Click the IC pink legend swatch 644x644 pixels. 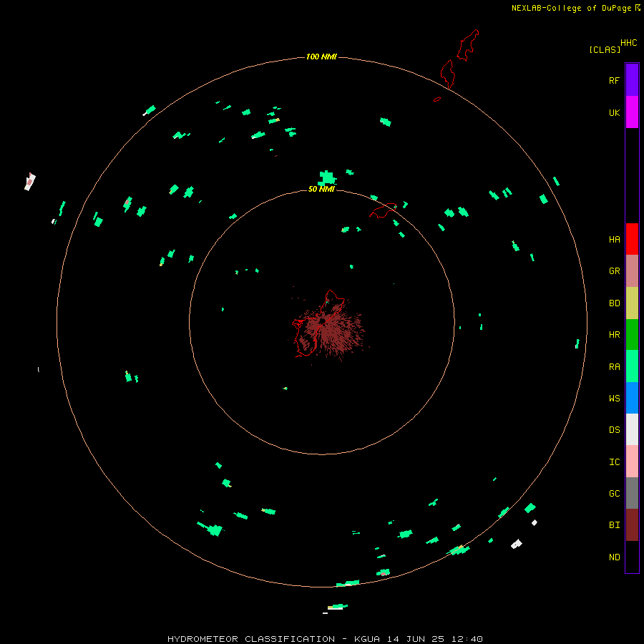click(632, 462)
